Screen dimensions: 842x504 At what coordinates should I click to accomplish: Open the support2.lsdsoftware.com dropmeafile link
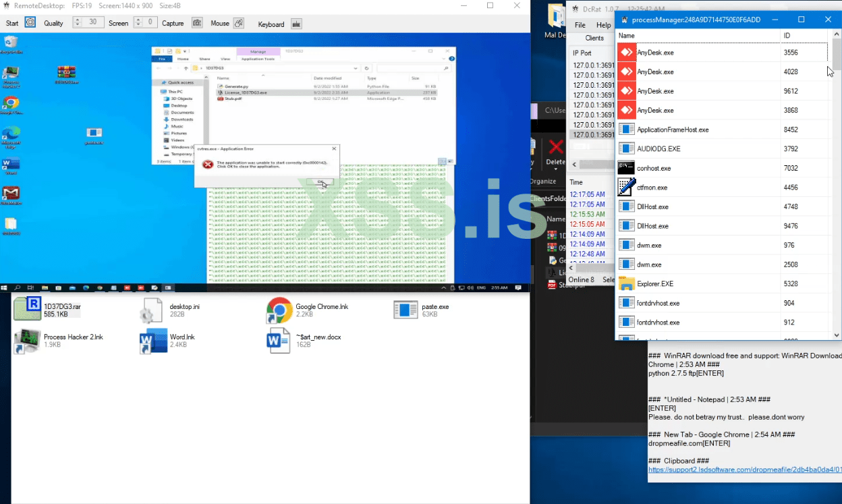745,470
